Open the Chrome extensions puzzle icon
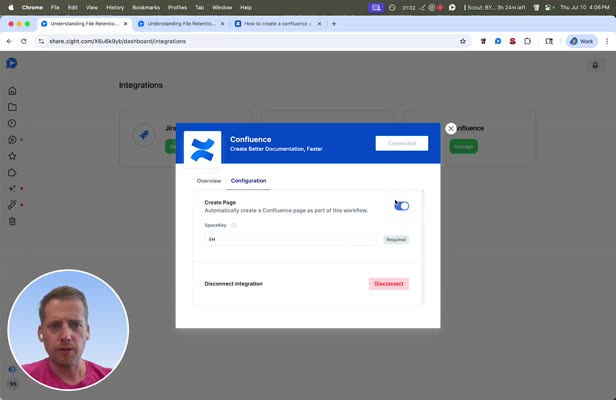616x400 pixels. 527,41
